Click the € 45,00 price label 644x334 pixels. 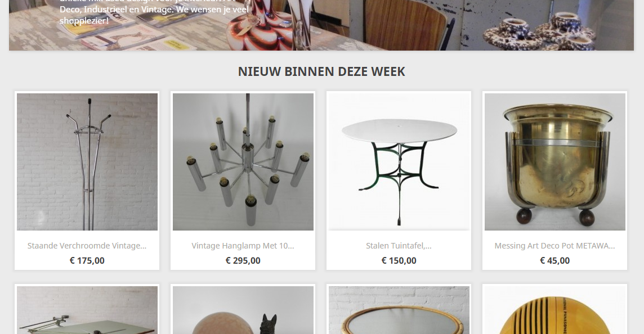click(555, 260)
